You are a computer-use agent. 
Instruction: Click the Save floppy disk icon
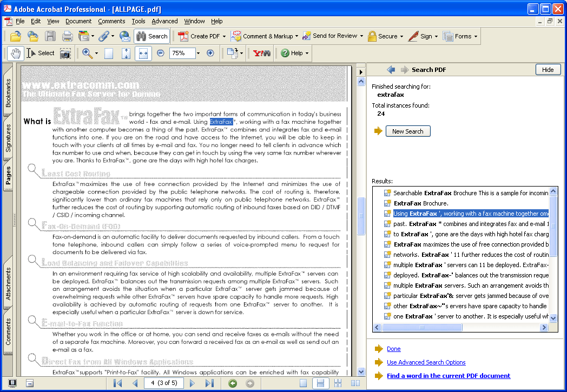point(50,36)
